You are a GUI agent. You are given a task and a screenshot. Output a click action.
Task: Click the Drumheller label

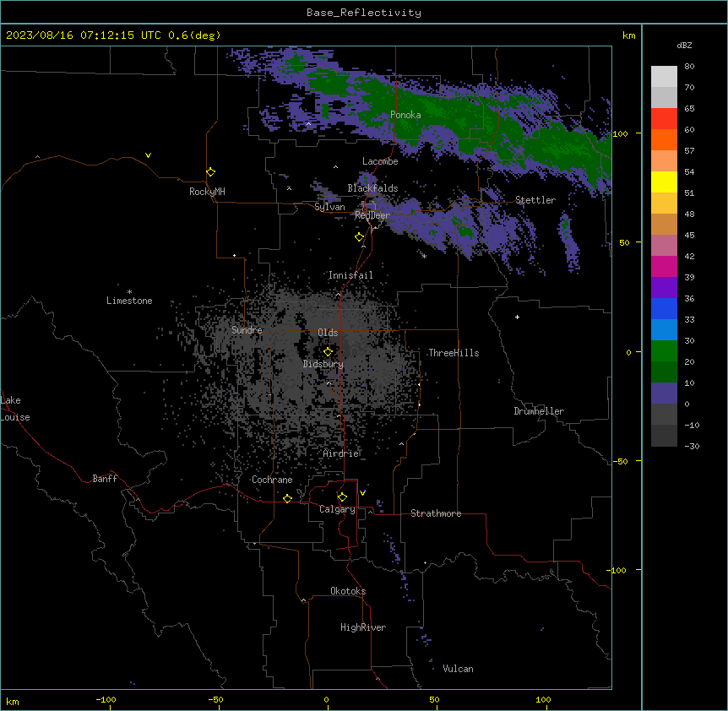click(x=539, y=411)
